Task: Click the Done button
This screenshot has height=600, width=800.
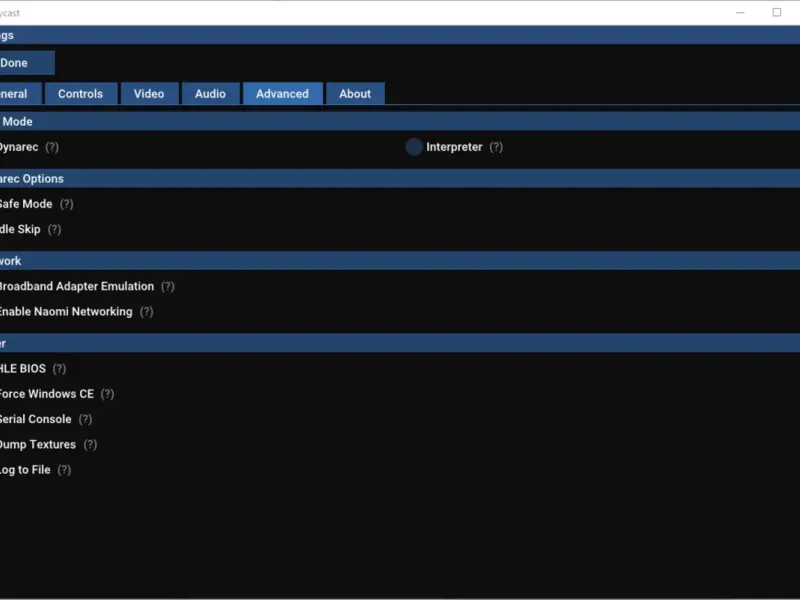Action: [x=27, y=63]
